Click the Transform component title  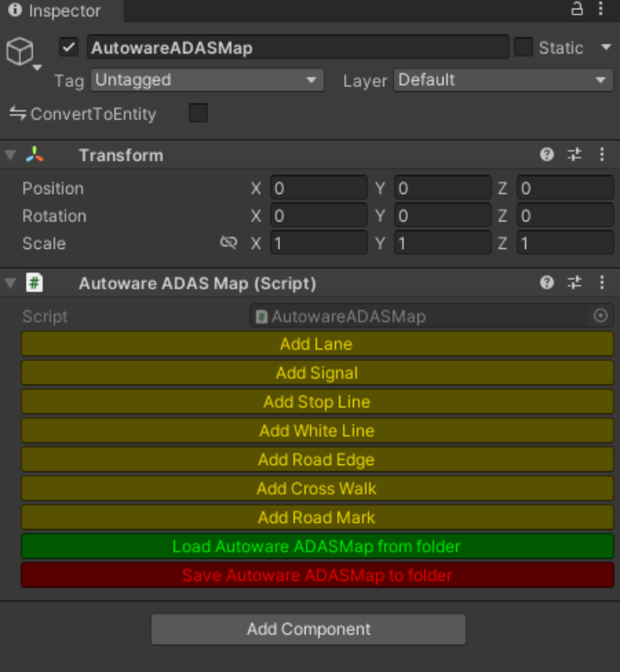121,155
